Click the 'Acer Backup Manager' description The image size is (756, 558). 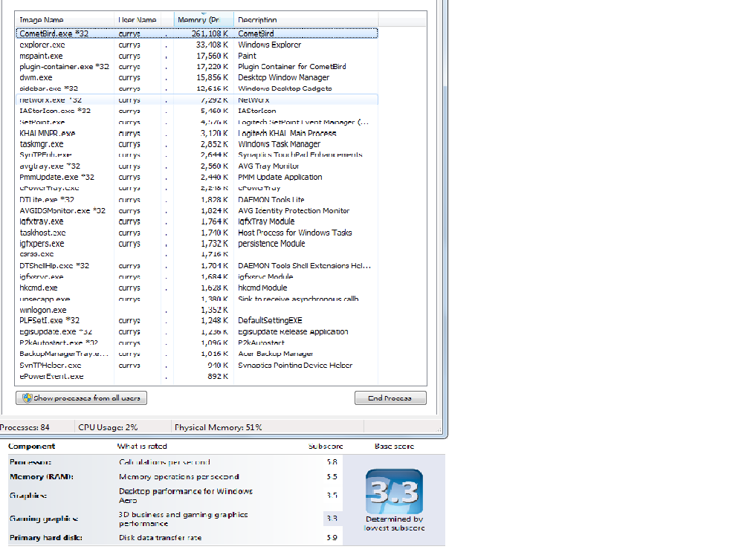click(x=275, y=354)
